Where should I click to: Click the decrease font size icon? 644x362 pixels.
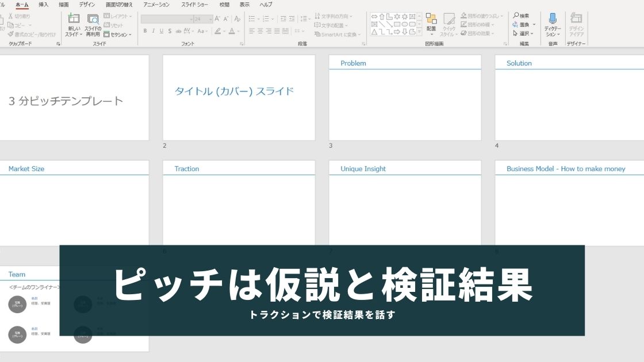[225, 18]
